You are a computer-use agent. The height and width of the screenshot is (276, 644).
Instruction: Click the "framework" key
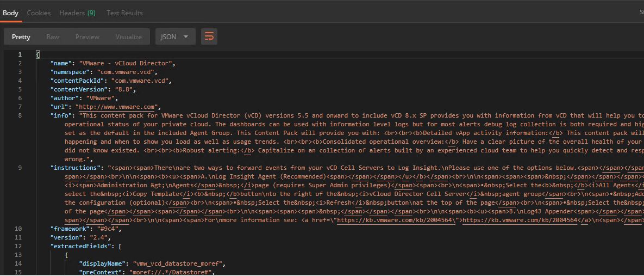[70, 228]
